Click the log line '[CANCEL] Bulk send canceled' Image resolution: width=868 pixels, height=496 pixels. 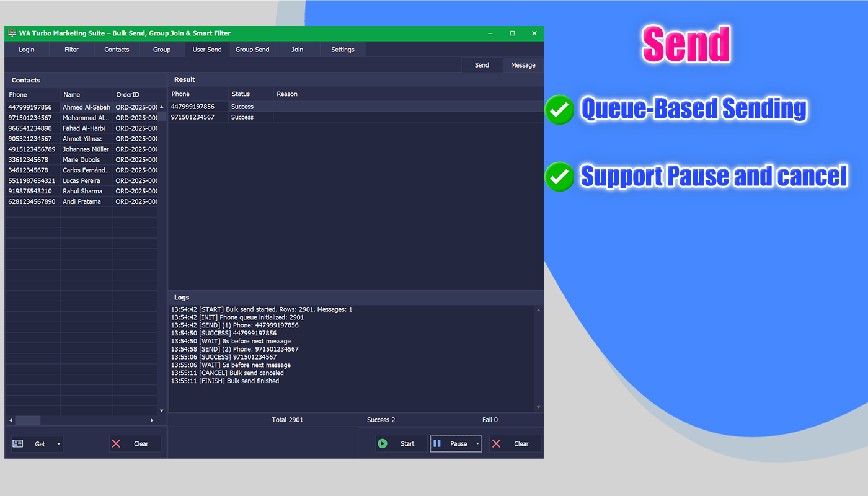(228, 373)
